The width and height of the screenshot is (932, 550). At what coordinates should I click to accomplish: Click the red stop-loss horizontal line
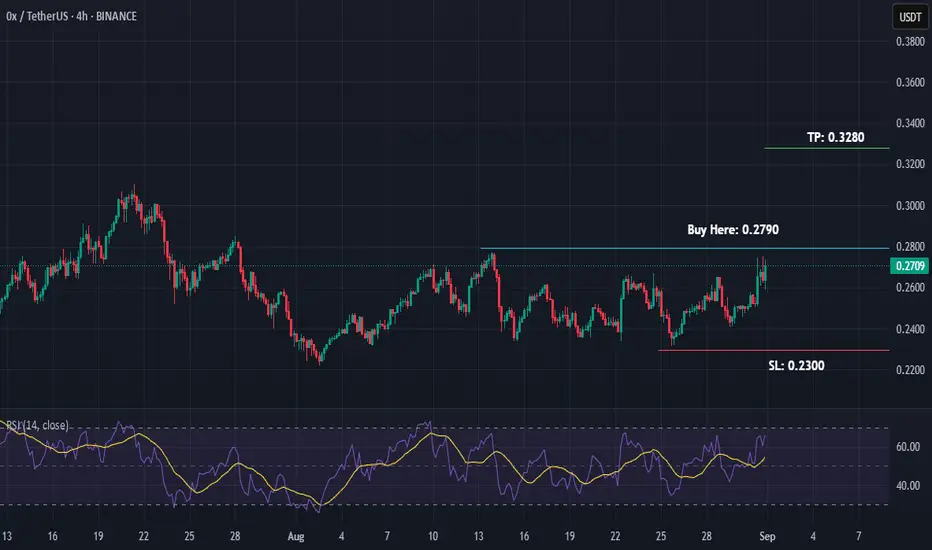coord(773,350)
